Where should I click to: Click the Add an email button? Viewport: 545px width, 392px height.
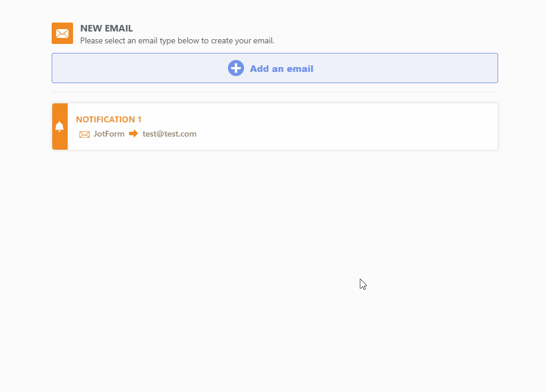[274, 68]
